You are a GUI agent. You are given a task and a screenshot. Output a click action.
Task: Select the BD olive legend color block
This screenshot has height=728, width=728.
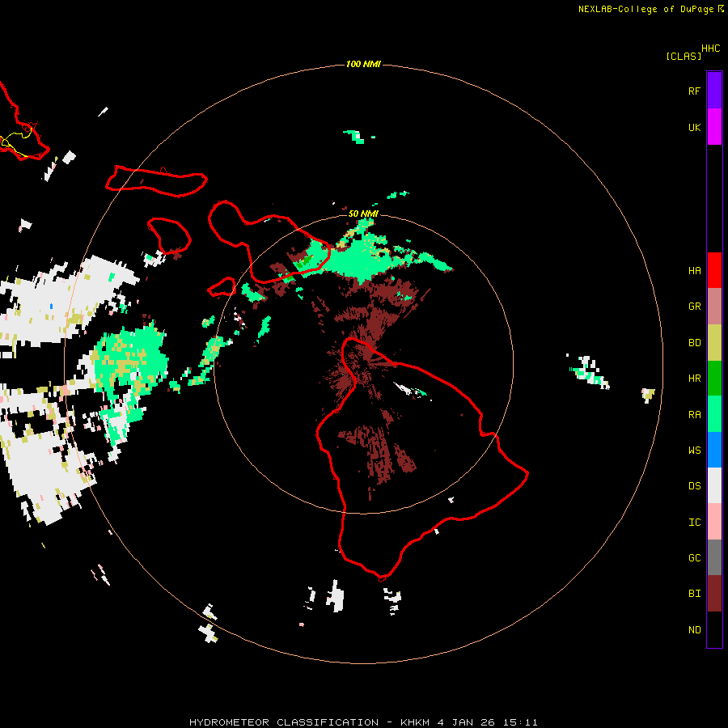pyautogui.click(x=714, y=342)
